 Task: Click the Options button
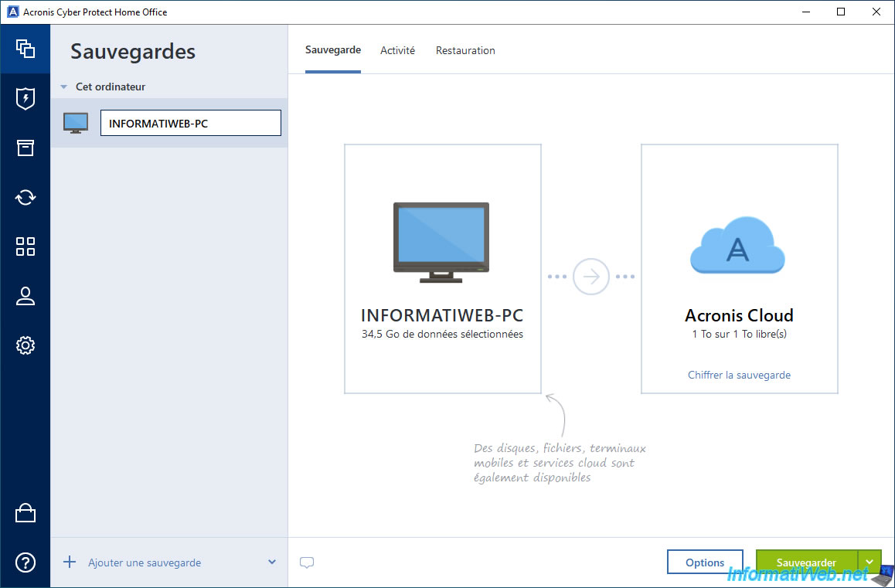pyautogui.click(x=705, y=563)
